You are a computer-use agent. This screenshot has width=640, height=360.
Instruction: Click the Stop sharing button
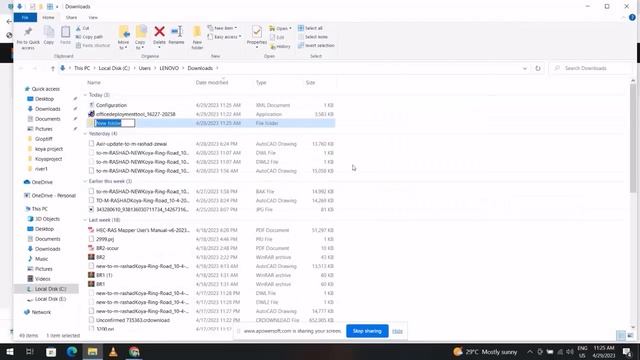(367, 331)
